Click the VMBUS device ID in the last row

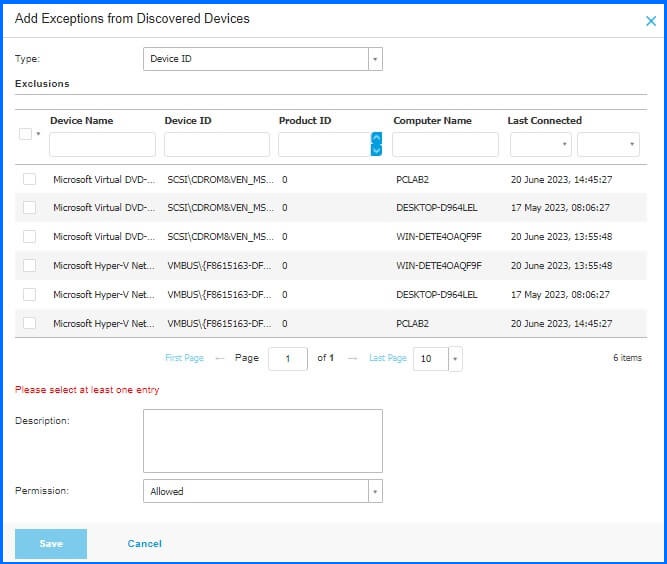(x=219, y=324)
